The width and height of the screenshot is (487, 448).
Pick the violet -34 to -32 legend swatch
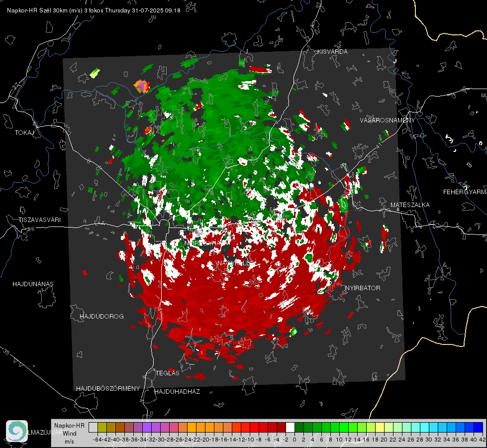(147, 428)
